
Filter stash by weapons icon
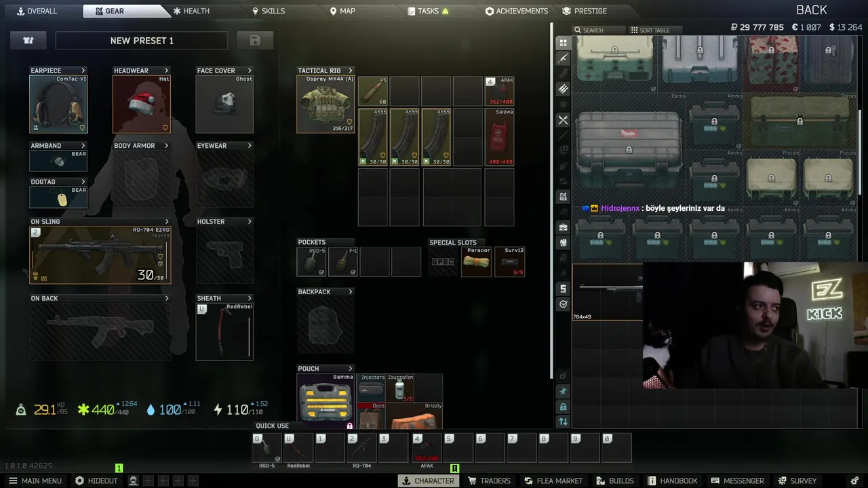point(563,58)
